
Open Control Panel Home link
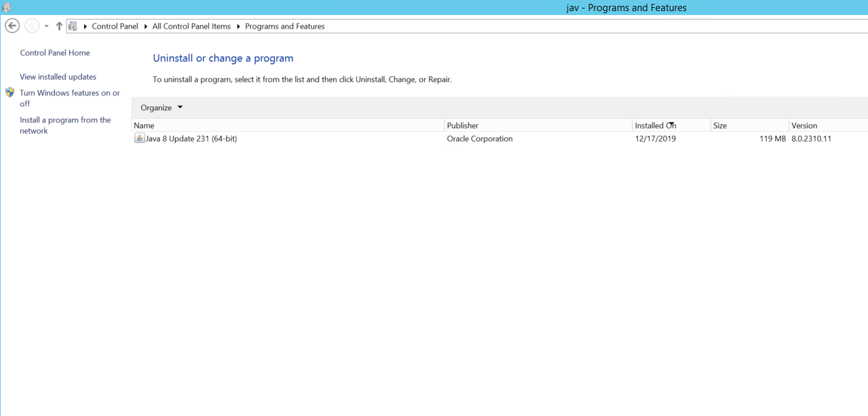(x=55, y=53)
